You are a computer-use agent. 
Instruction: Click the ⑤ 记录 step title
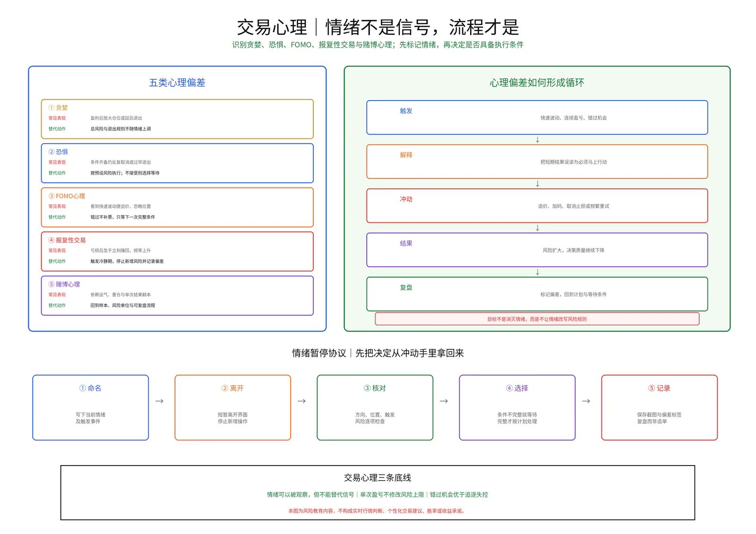point(659,388)
